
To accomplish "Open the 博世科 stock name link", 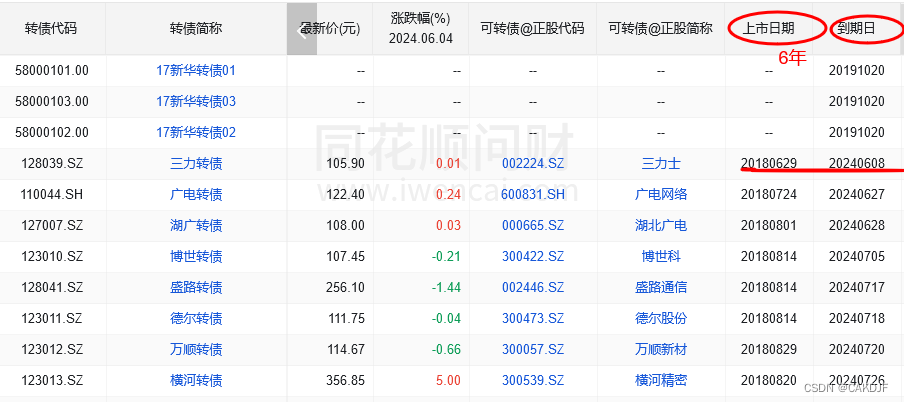I will click(x=661, y=257).
